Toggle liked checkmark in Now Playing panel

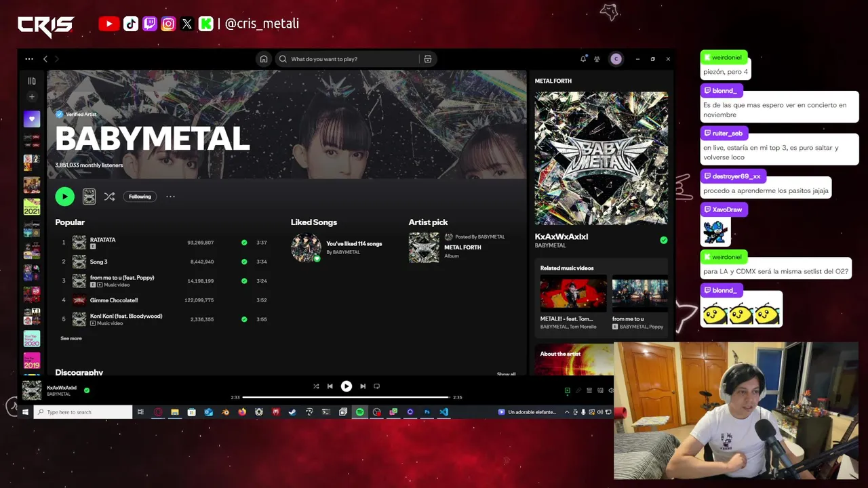[x=664, y=240]
